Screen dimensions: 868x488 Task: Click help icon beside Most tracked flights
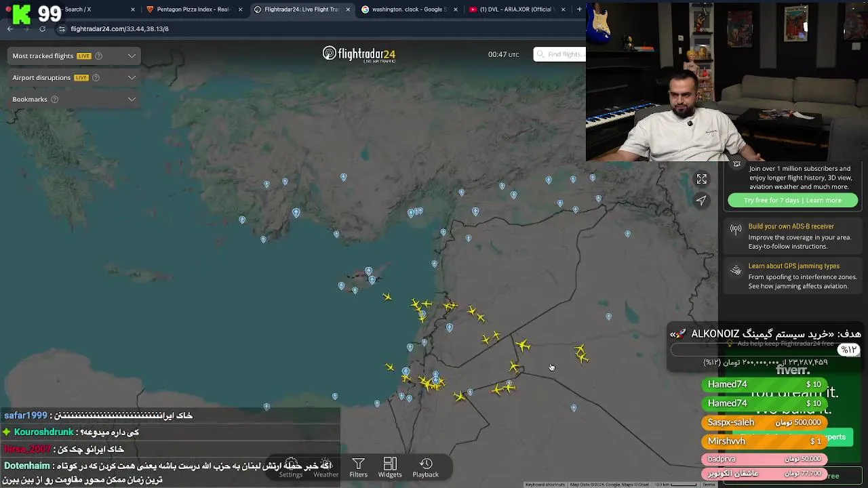click(x=98, y=56)
